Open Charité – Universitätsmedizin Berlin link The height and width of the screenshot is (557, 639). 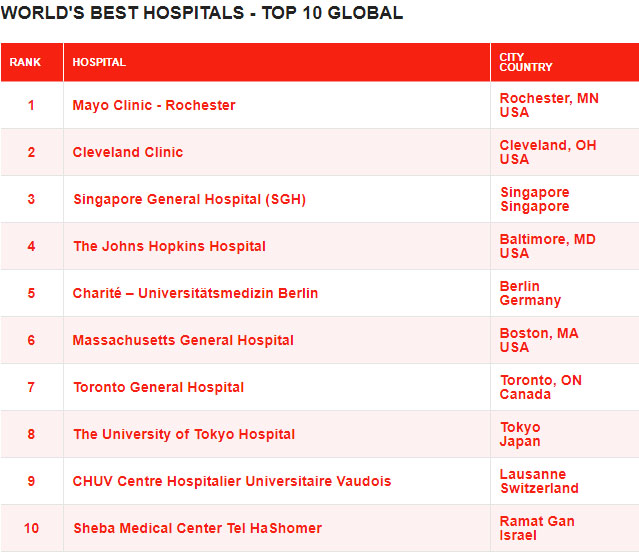[x=195, y=294]
